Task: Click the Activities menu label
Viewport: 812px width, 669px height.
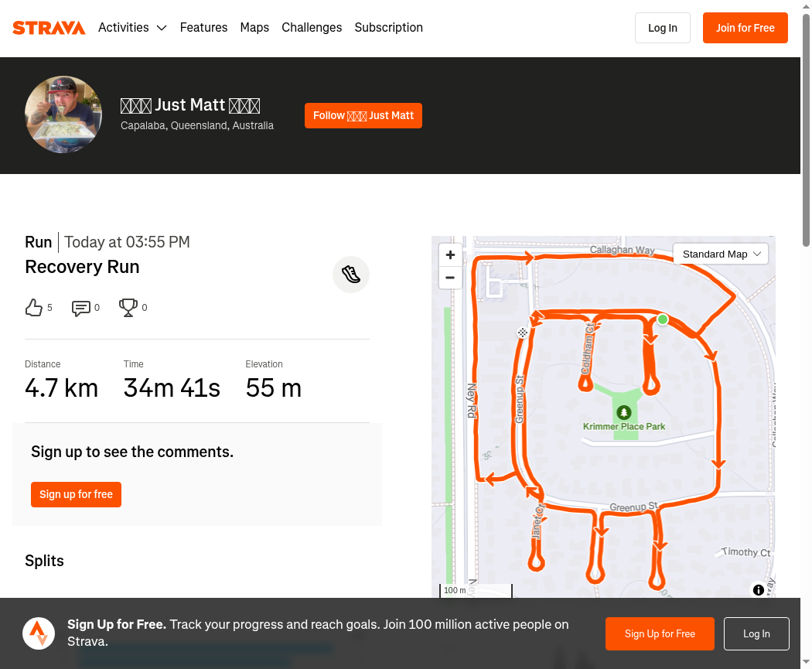Action: click(124, 27)
